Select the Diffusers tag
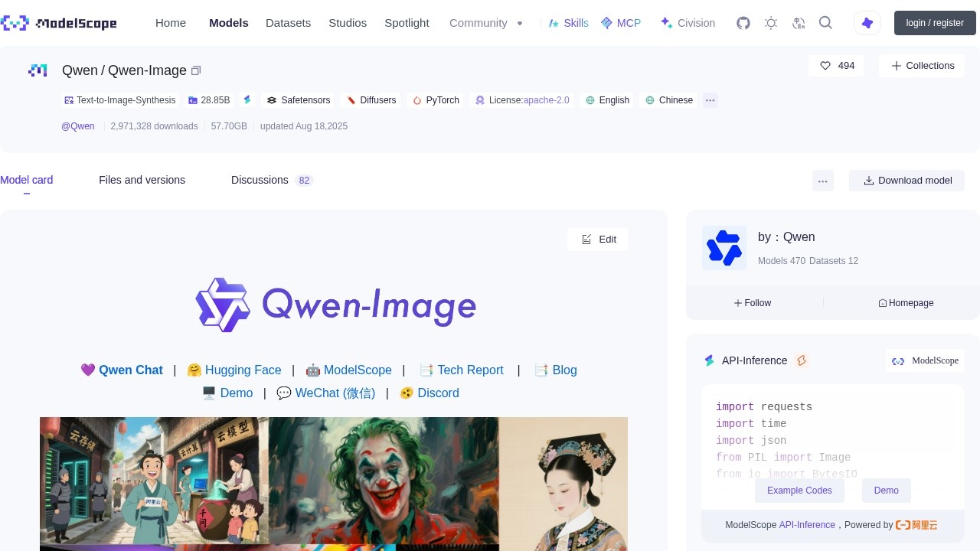 point(371,100)
